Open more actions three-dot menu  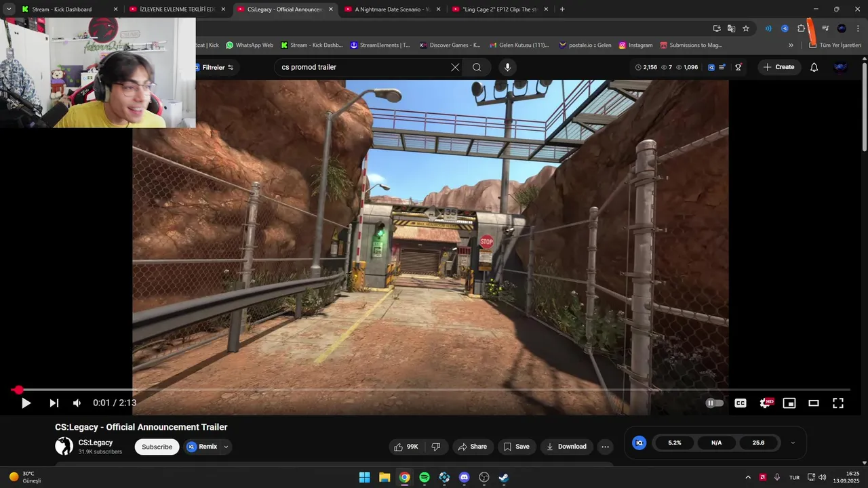pyautogui.click(x=606, y=447)
